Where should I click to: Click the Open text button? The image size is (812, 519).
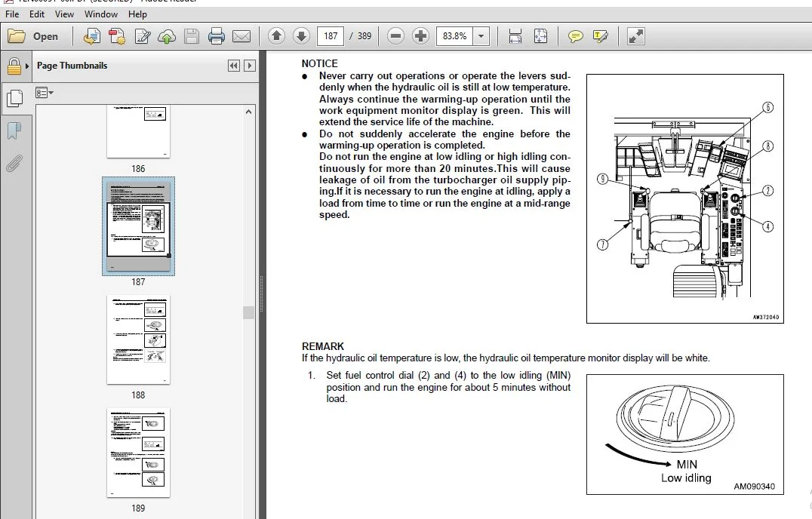(45, 36)
